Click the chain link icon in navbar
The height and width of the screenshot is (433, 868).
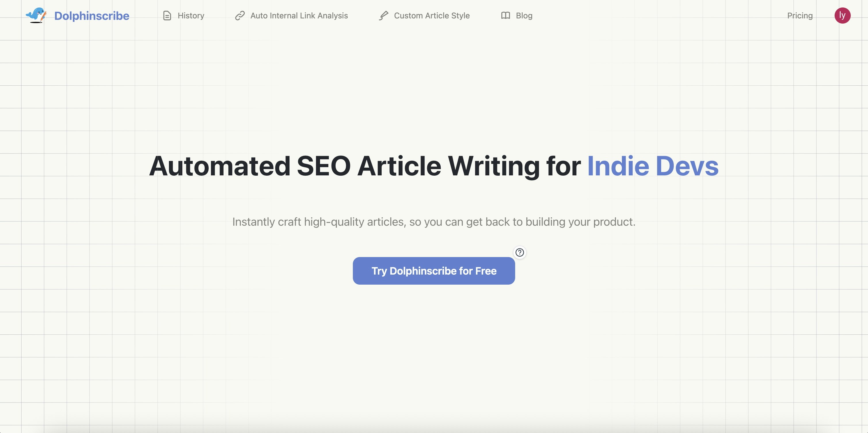(x=239, y=16)
